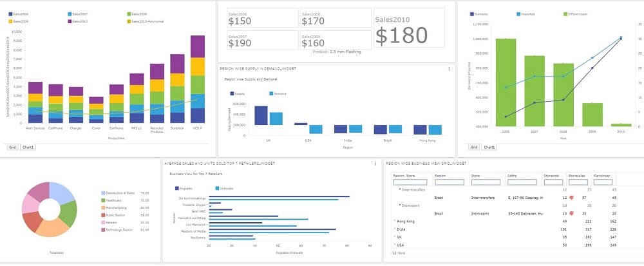Click the Cover stacked bar
This screenshot has height=266, width=644.
(x=96, y=110)
